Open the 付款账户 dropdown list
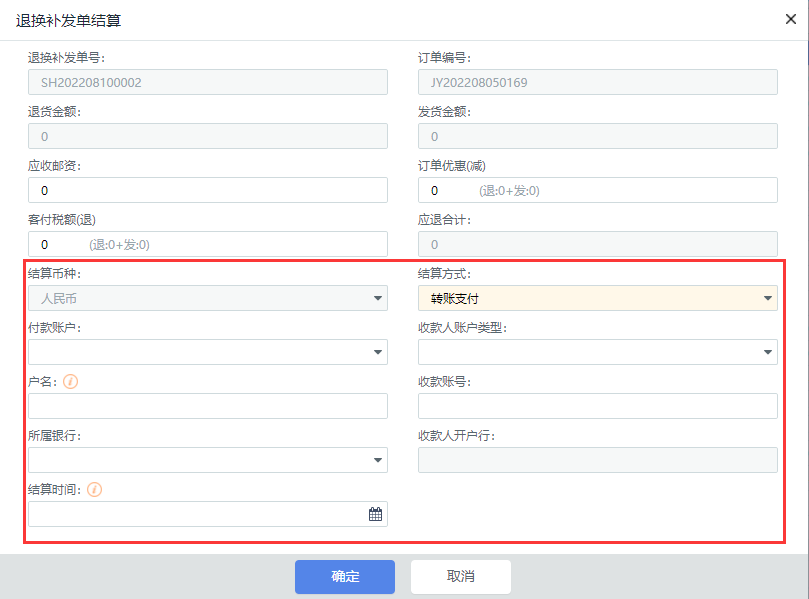Screen dimensions: 809x599 tap(378, 352)
